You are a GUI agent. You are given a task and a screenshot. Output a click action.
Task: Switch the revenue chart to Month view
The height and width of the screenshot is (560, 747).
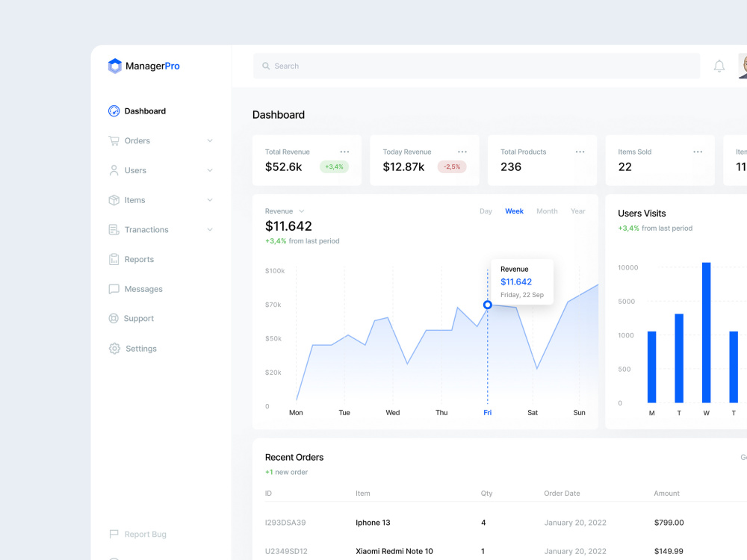click(x=547, y=211)
